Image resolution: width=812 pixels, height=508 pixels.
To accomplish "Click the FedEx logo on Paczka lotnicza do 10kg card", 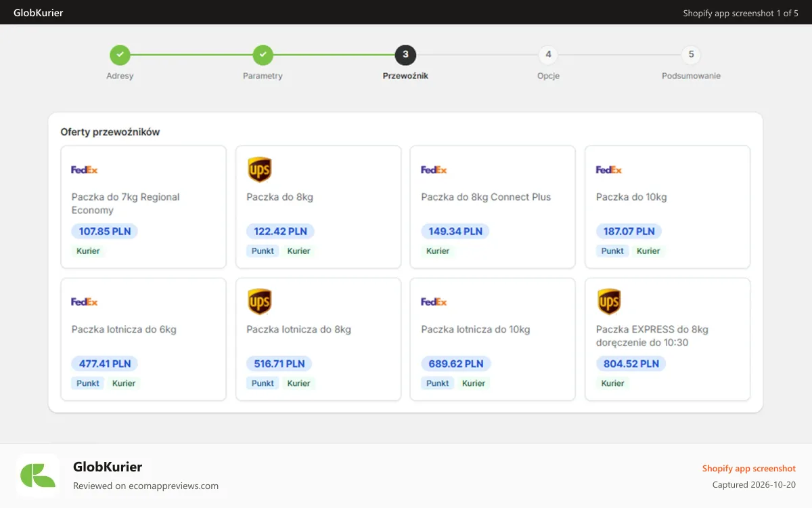I will coord(434,302).
